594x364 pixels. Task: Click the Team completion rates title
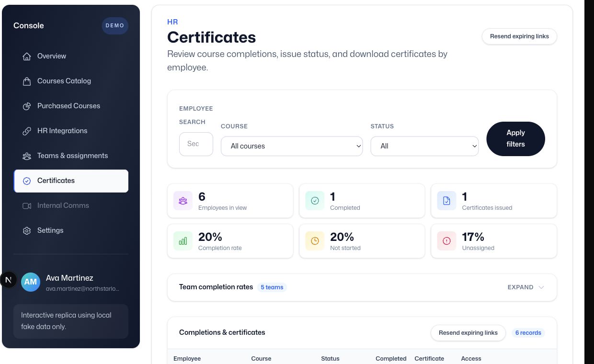tap(216, 287)
